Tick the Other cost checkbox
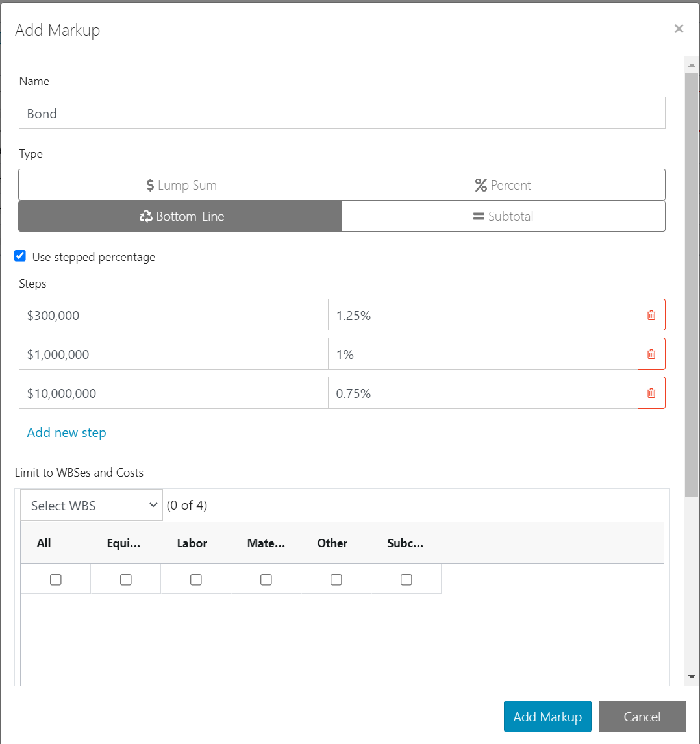The image size is (700, 744). pyautogui.click(x=336, y=578)
